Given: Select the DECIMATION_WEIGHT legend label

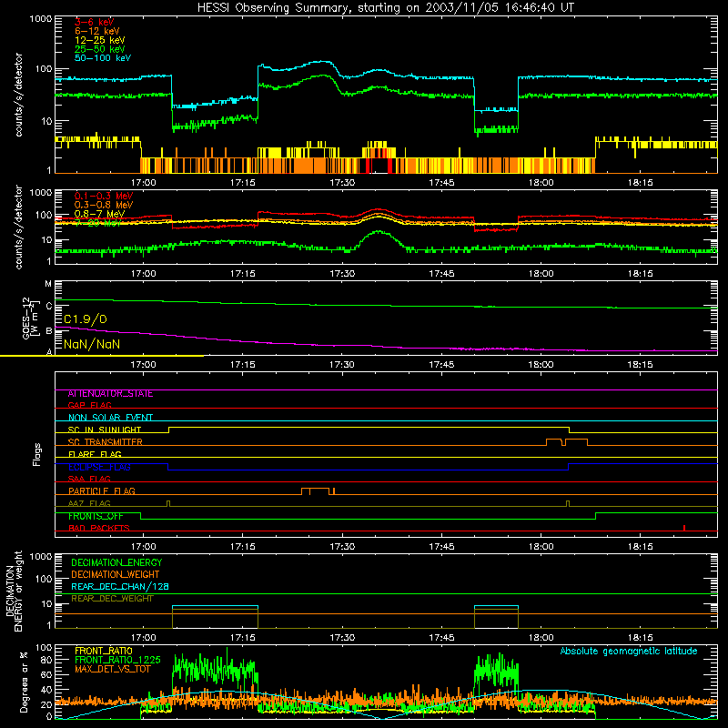Looking at the screenshot, I should pyautogui.click(x=116, y=575).
